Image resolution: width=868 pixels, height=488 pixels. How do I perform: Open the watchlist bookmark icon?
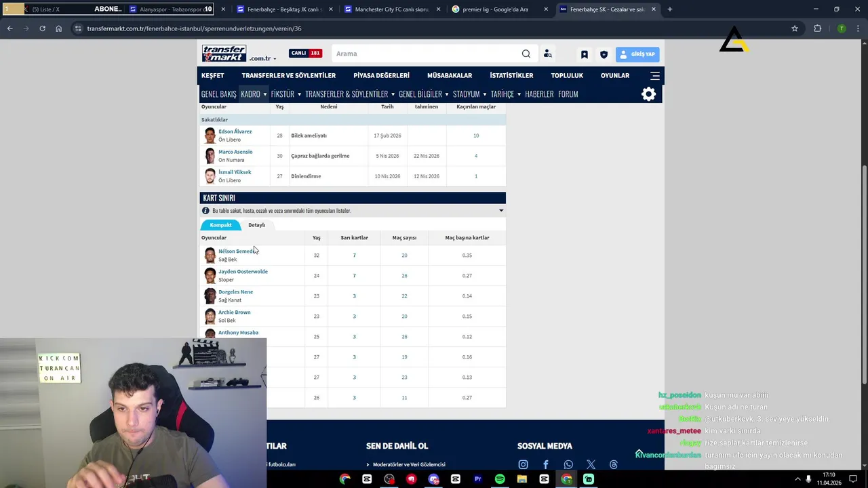coord(584,54)
